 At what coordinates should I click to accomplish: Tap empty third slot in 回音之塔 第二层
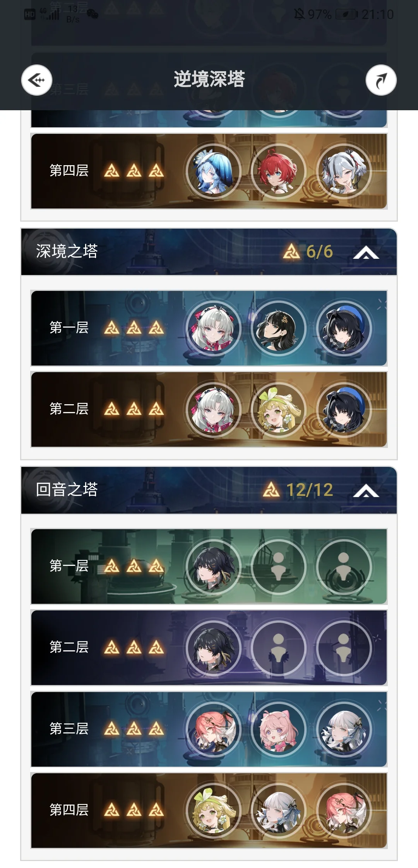tap(344, 648)
